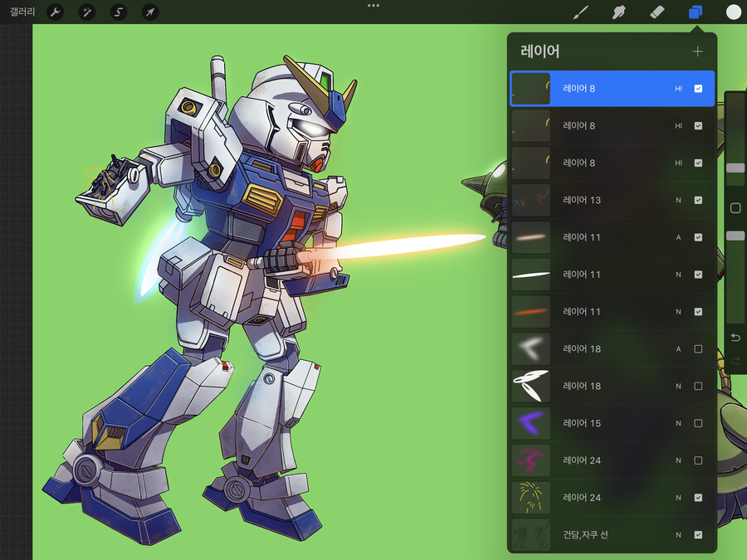Hide 레이어 11 with white stroke thumbnail
This screenshot has height=560, width=747.
pos(698,275)
